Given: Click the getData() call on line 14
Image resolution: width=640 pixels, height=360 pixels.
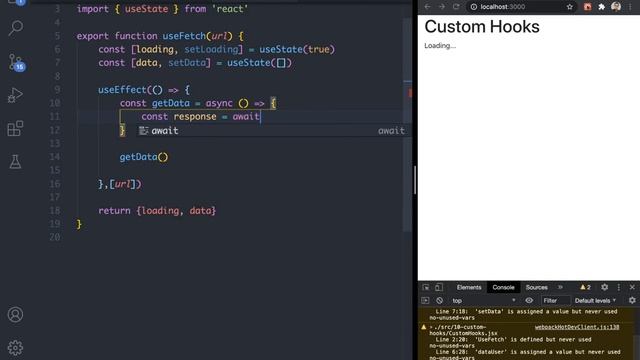Looking at the screenshot, I should (x=144, y=157).
